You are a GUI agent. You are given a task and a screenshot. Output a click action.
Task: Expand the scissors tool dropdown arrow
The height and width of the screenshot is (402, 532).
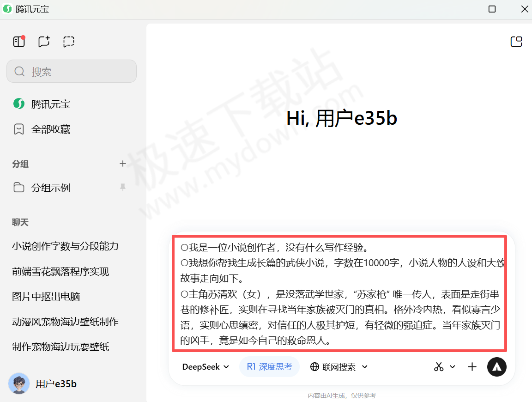pyautogui.click(x=453, y=367)
